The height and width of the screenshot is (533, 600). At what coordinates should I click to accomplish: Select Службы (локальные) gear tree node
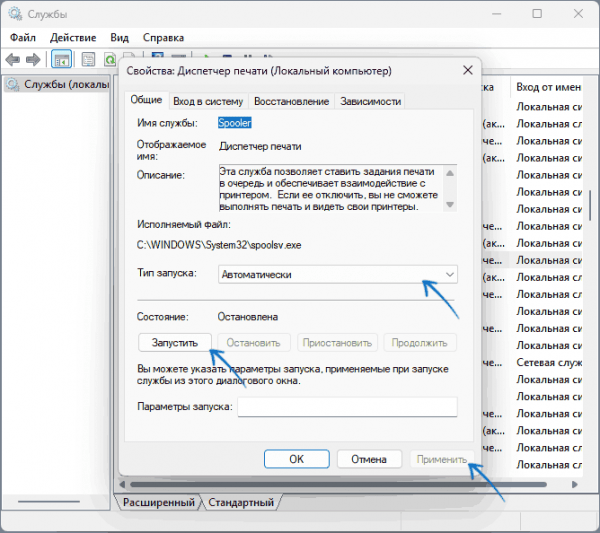[x=57, y=84]
